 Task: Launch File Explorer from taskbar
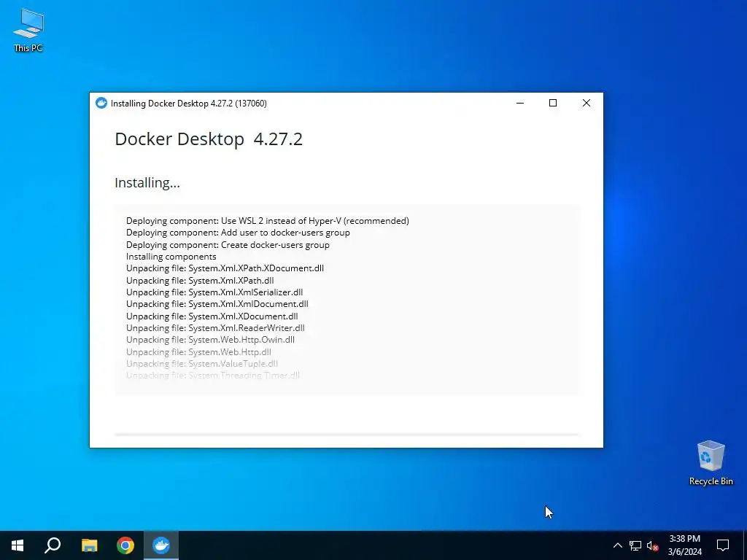click(x=89, y=545)
